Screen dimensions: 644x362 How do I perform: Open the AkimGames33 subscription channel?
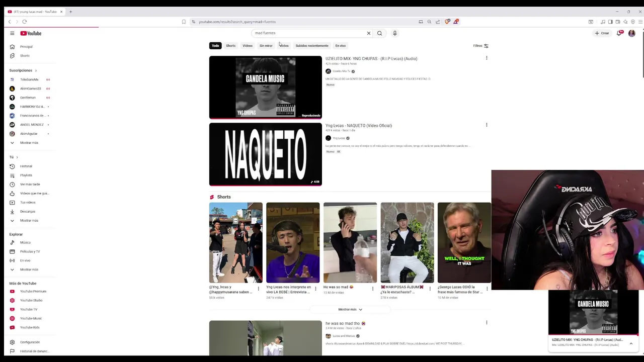[x=30, y=89]
